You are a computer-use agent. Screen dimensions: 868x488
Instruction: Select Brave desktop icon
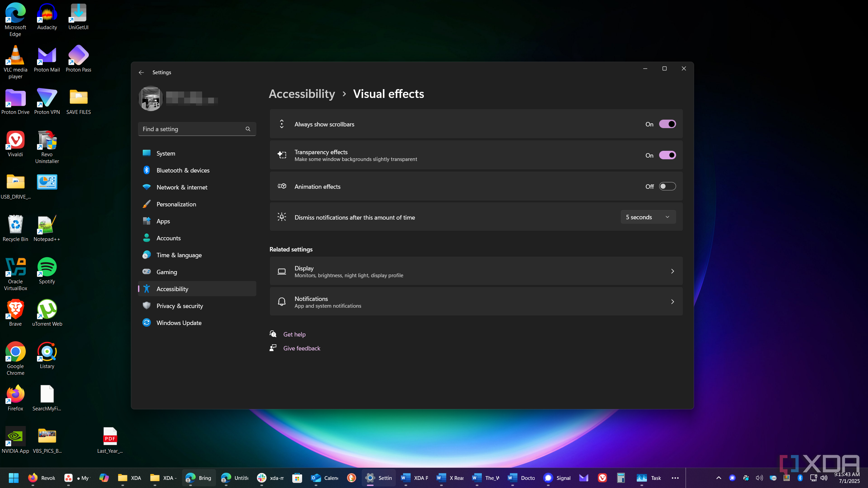pyautogui.click(x=15, y=313)
